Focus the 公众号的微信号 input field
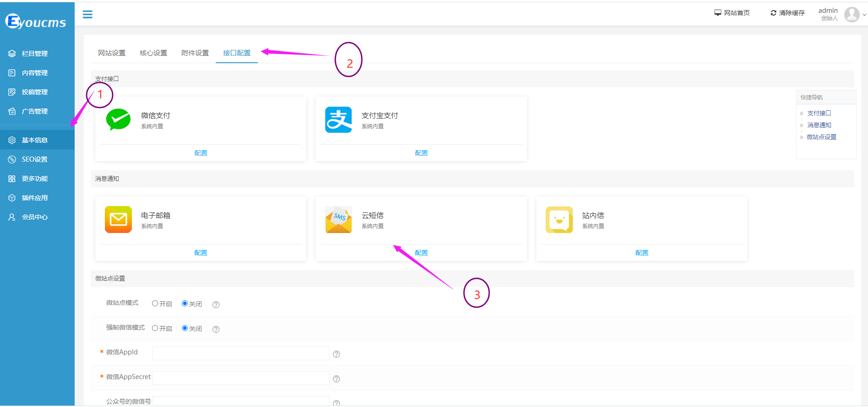 tap(241, 402)
